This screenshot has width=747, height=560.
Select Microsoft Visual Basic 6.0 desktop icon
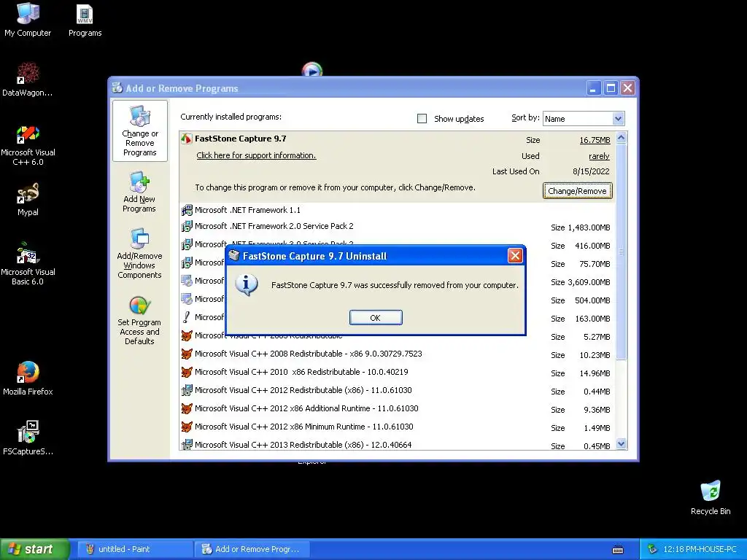28,265
